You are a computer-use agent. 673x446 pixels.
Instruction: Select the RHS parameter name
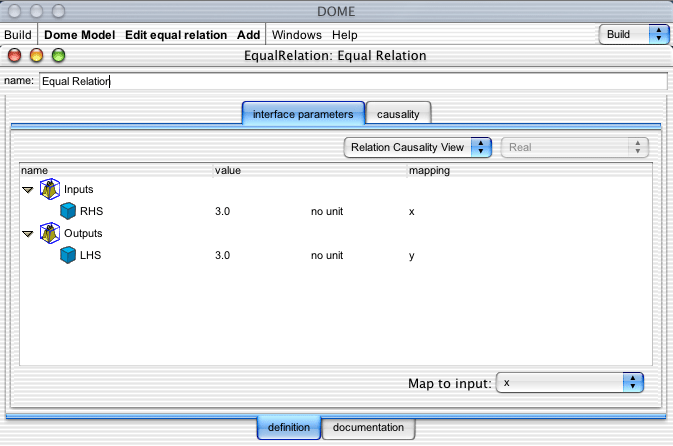click(91, 211)
